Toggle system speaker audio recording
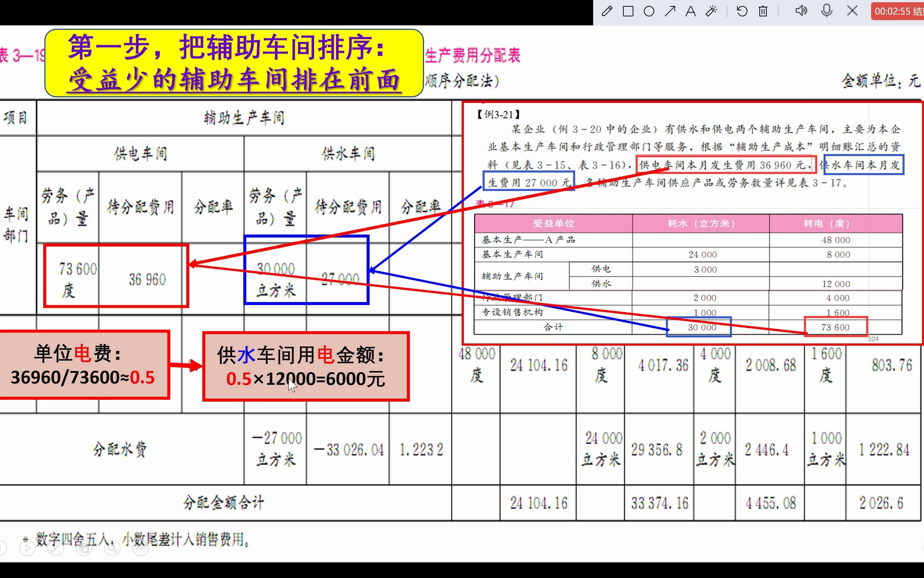Screen dimensions: 924x578 801,11
